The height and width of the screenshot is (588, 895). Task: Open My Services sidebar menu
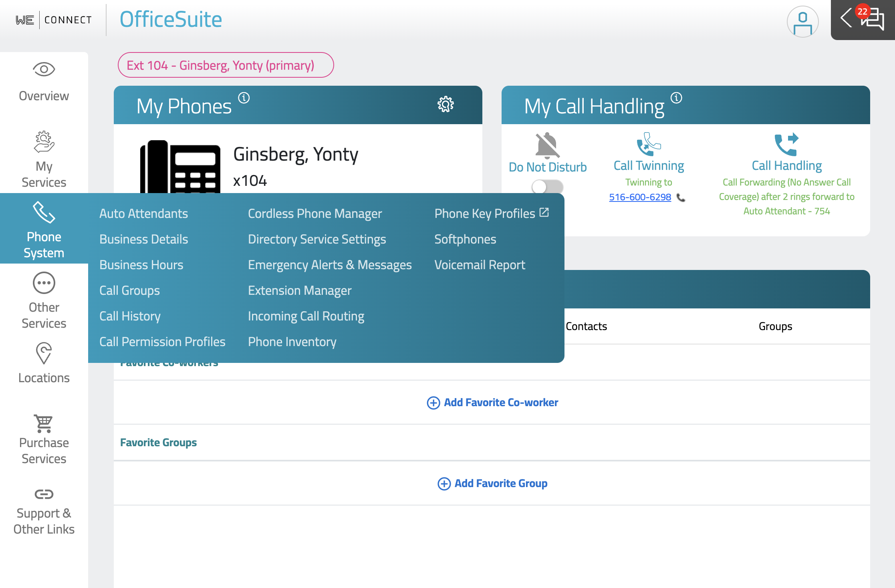click(x=44, y=159)
